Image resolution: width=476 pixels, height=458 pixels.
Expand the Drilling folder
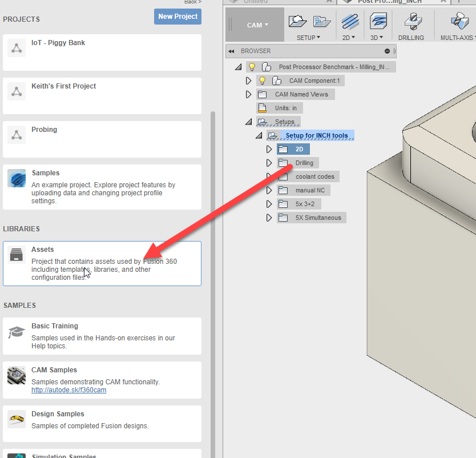269,163
